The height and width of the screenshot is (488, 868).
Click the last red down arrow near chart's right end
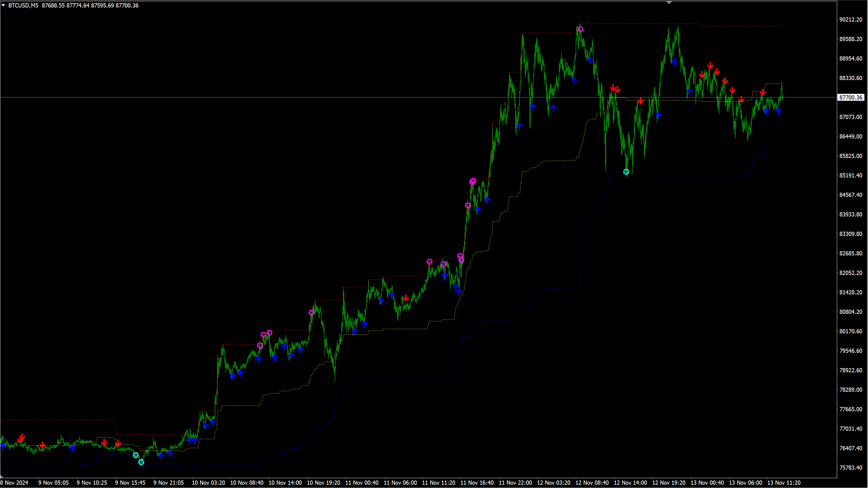pos(763,92)
